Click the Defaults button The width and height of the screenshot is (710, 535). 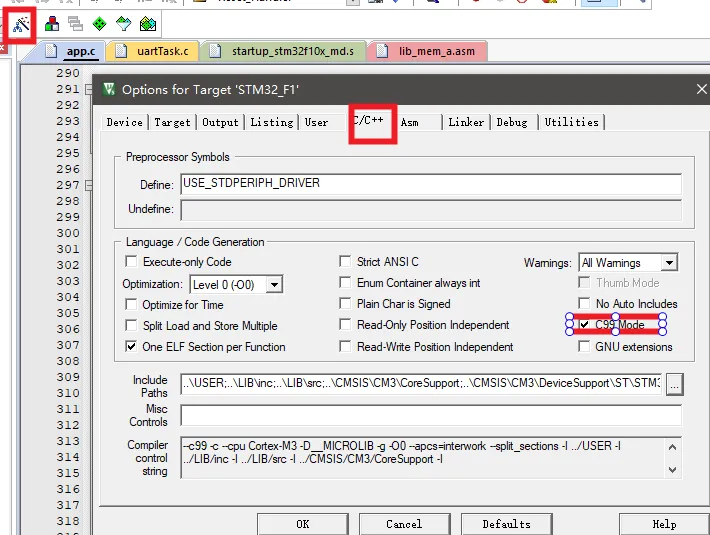pyautogui.click(x=507, y=524)
